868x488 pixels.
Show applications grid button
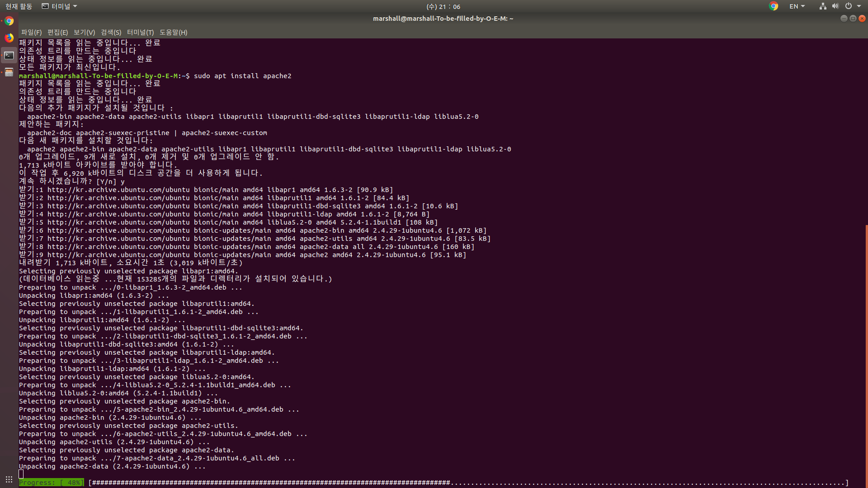click(9, 479)
